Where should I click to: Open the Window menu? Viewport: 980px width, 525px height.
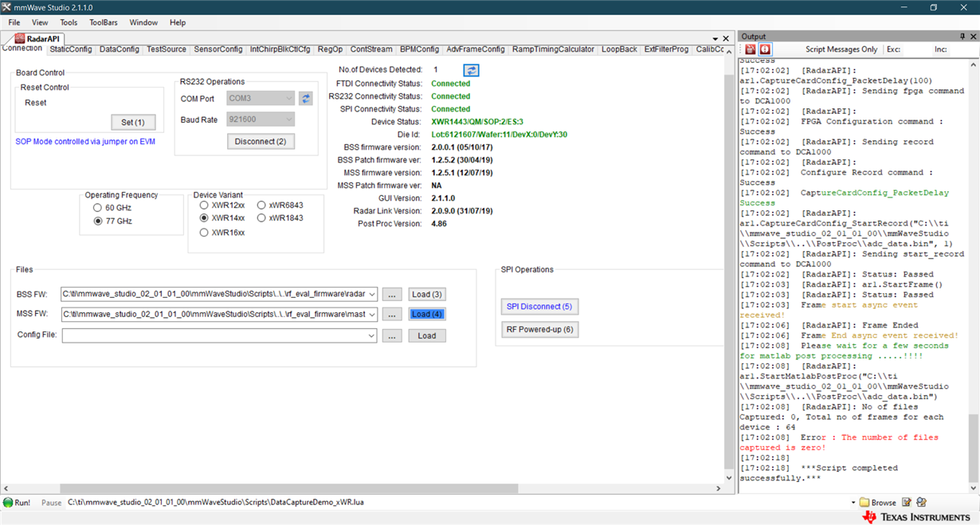tap(143, 22)
